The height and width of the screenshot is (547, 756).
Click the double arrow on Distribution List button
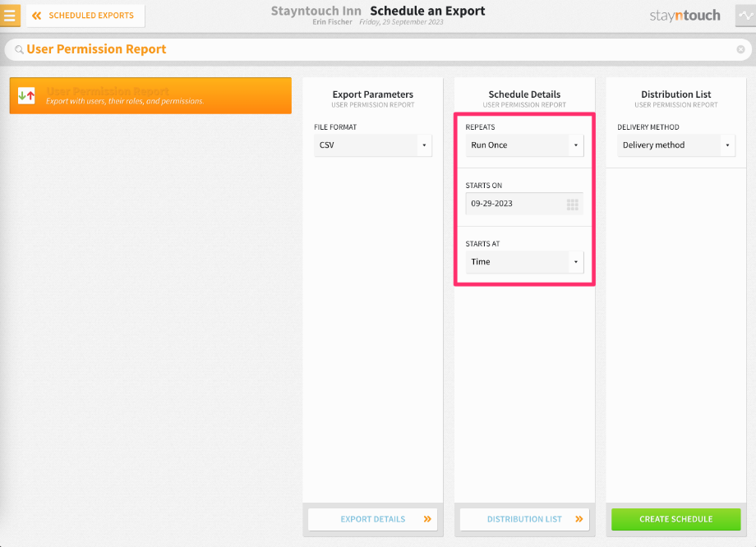tap(579, 519)
